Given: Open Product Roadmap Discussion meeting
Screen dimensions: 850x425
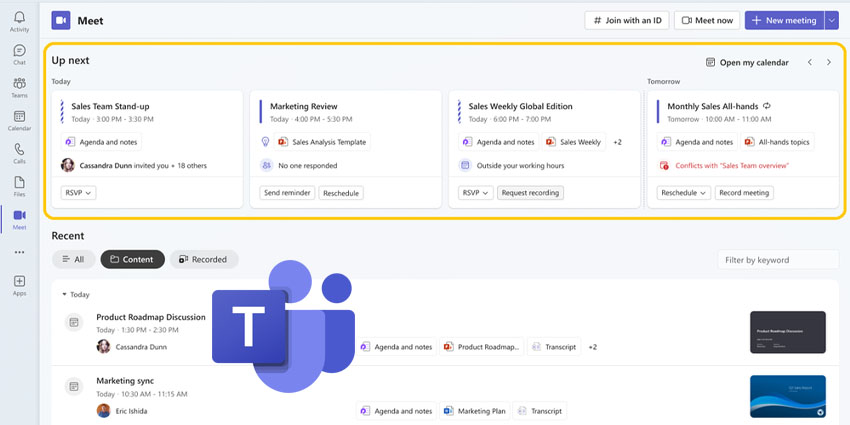Looking at the screenshot, I should pos(151,317).
